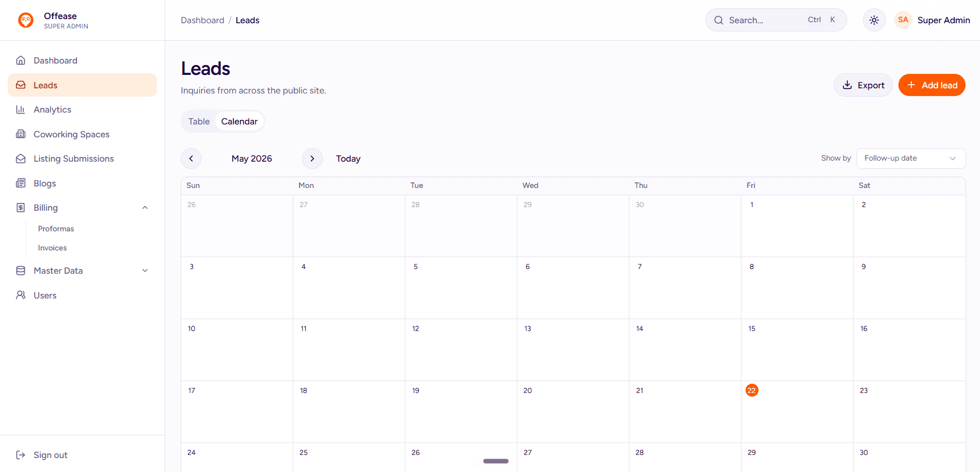Select Friday May 1 calendar cell

tap(797, 226)
